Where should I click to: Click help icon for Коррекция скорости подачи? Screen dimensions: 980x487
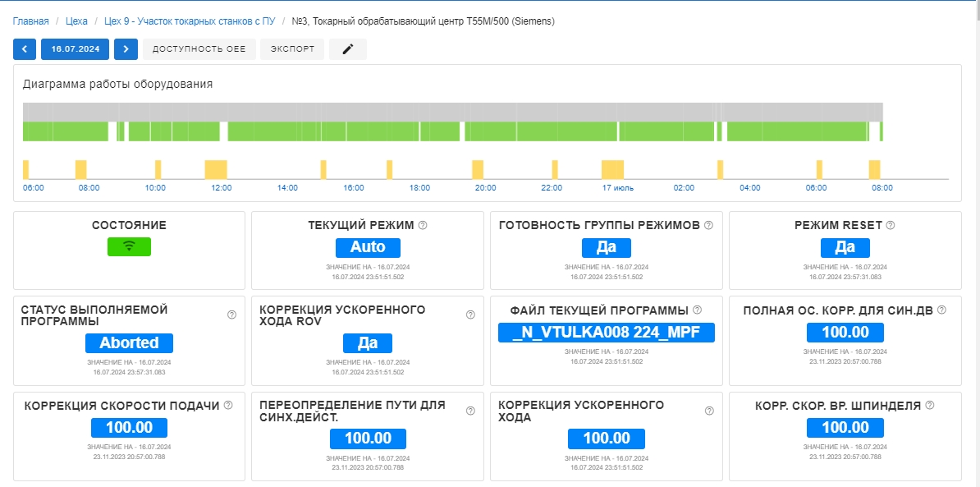tap(228, 405)
